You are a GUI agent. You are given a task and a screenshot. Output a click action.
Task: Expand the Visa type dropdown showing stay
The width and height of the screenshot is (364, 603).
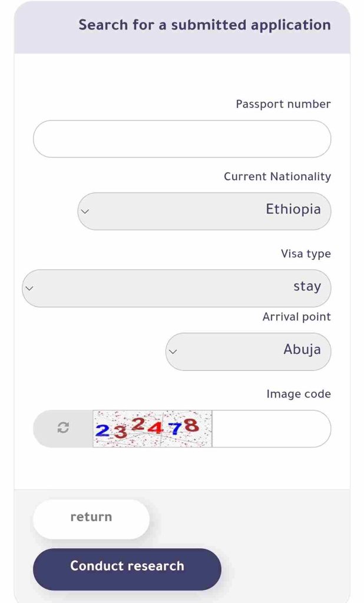(176, 288)
